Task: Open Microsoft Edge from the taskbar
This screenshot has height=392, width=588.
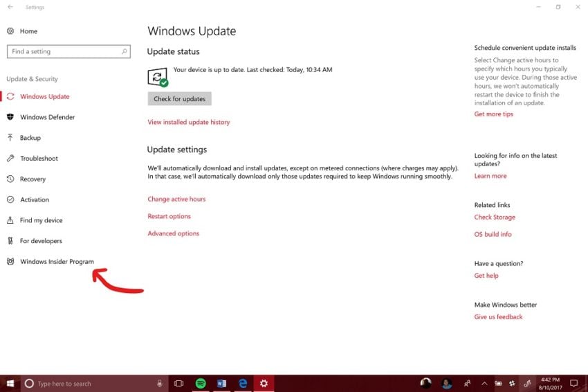Action: click(x=243, y=384)
